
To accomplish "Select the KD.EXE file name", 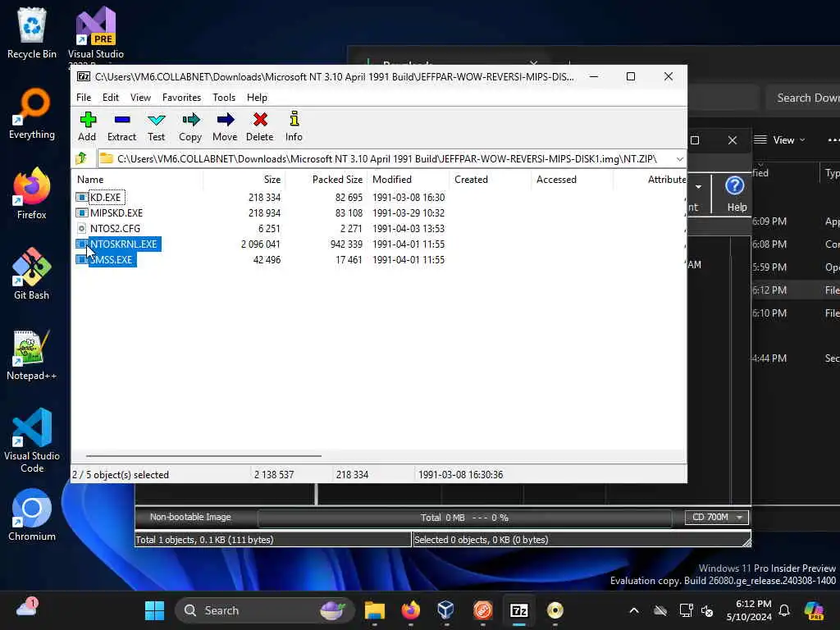I will [106, 197].
